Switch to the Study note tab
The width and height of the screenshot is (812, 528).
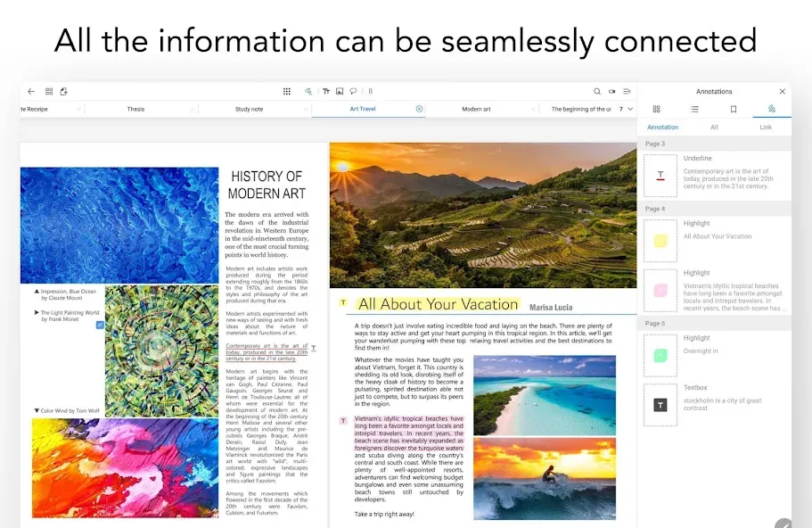coord(249,110)
